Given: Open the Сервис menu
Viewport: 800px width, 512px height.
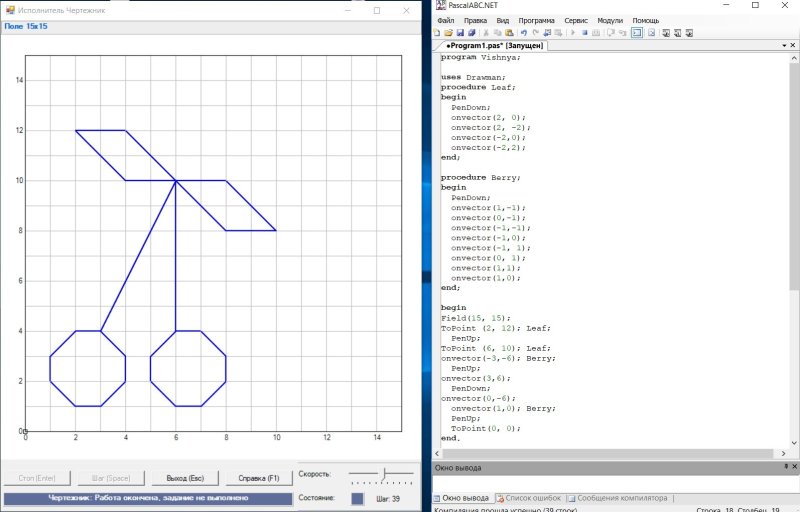Looking at the screenshot, I should [x=576, y=20].
